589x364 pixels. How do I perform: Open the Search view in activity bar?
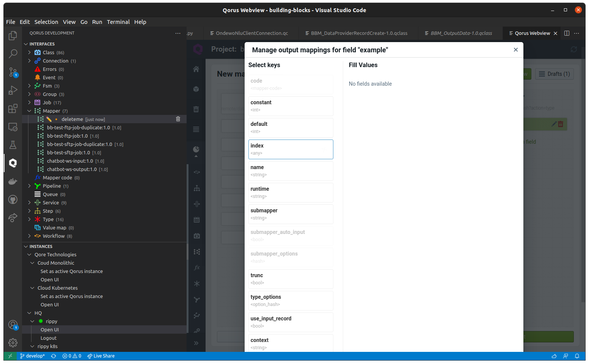pyautogui.click(x=13, y=53)
